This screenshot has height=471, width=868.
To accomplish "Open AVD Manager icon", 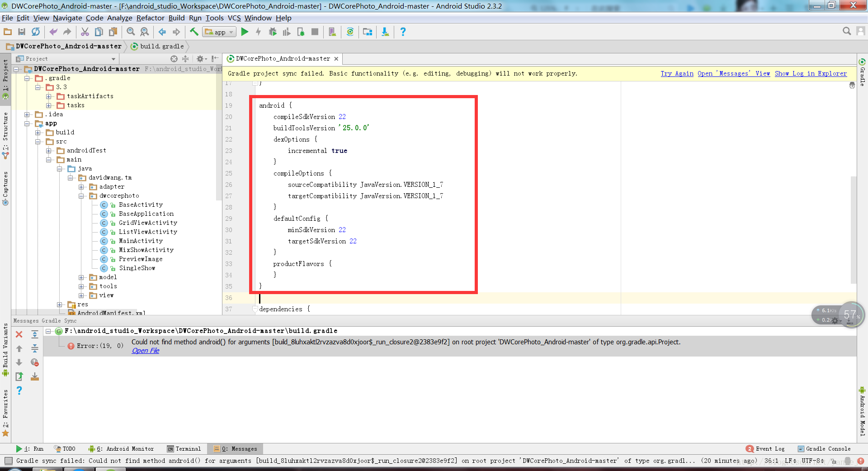I will [332, 32].
